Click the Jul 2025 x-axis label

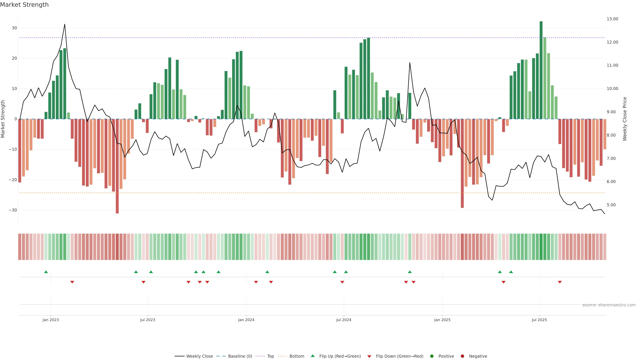[x=539, y=320]
